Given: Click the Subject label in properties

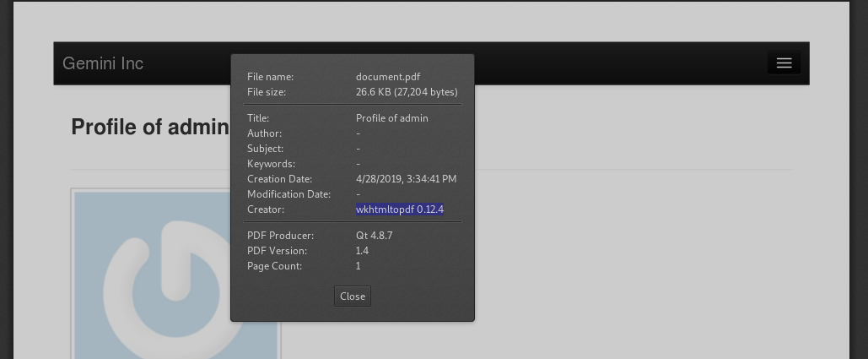Looking at the screenshot, I should [x=265, y=149].
